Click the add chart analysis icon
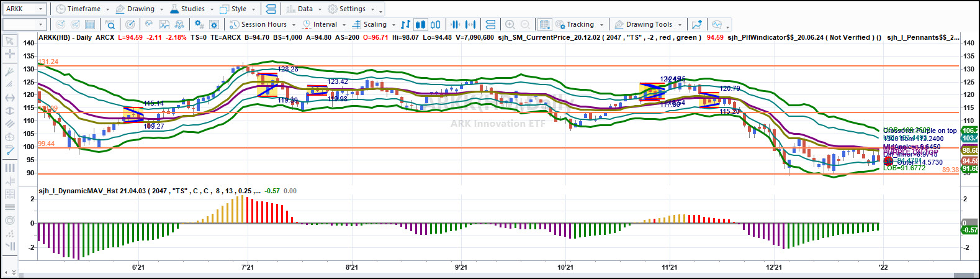The width and height of the screenshot is (980, 279). click(697, 24)
